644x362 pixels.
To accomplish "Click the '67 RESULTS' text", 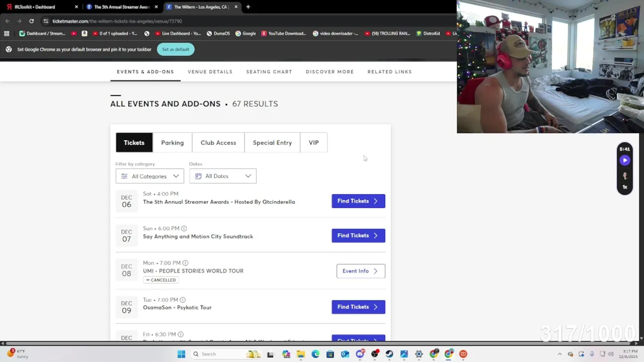I will 255,104.
